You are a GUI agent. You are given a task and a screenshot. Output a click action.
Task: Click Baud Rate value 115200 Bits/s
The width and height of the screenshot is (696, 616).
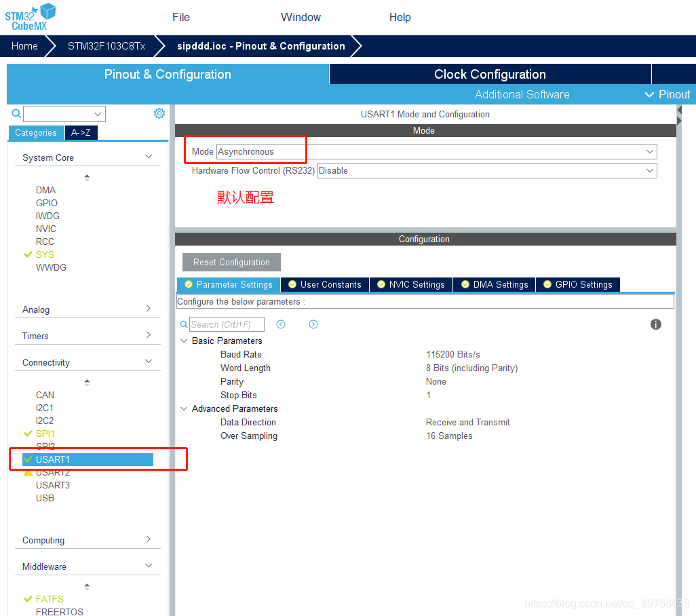[452, 354]
